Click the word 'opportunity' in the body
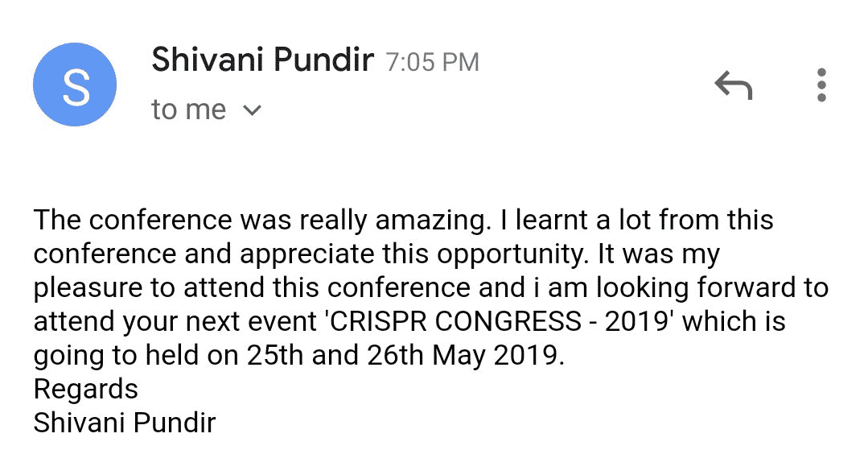Viewport: 868px width, 450px height. (x=510, y=255)
